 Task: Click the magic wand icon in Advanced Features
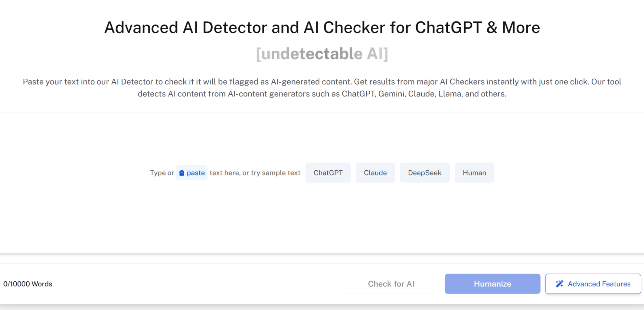click(x=560, y=284)
